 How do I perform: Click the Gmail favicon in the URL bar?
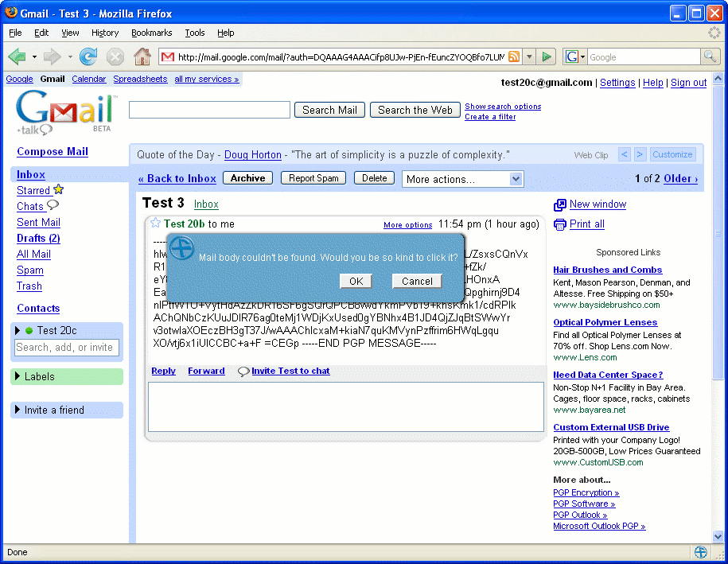(167, 57)
